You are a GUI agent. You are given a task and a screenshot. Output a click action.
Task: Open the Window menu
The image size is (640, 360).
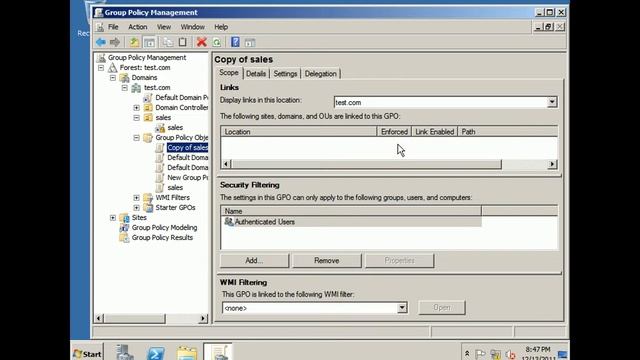click(x=192, y=27)
